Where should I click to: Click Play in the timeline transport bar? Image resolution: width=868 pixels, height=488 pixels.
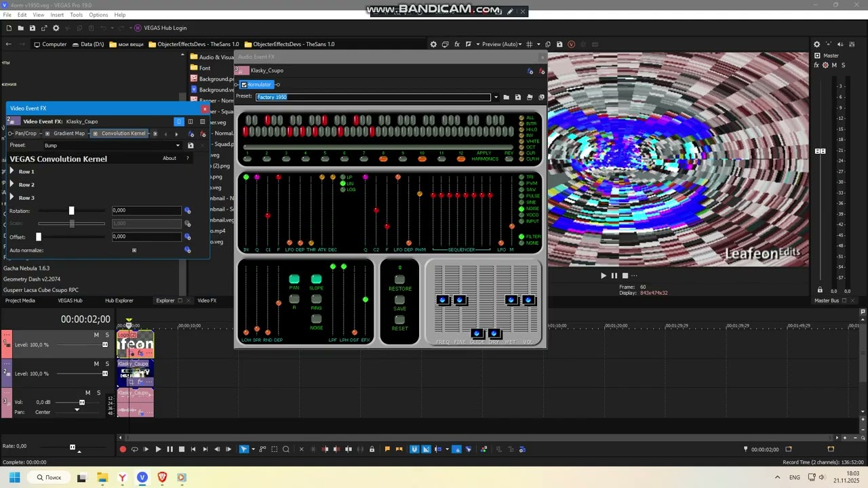(158, 449)
